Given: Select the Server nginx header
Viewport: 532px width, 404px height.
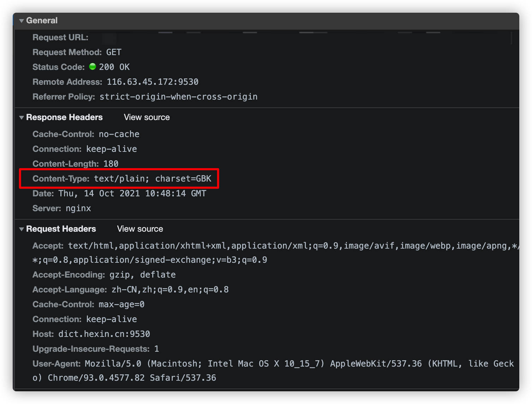Looking at the screenshot, I should 62,208.
